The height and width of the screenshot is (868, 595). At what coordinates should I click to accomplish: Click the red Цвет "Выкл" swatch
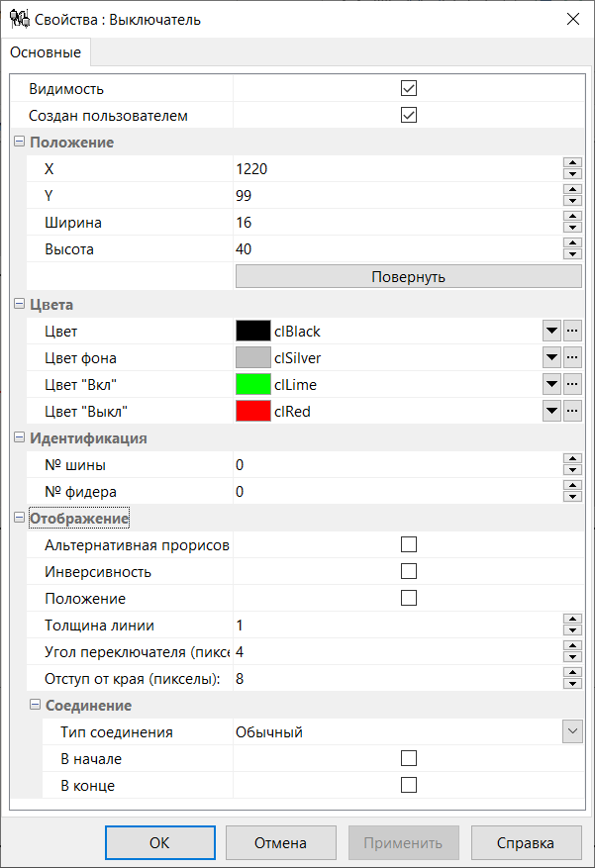coord(252,411)
